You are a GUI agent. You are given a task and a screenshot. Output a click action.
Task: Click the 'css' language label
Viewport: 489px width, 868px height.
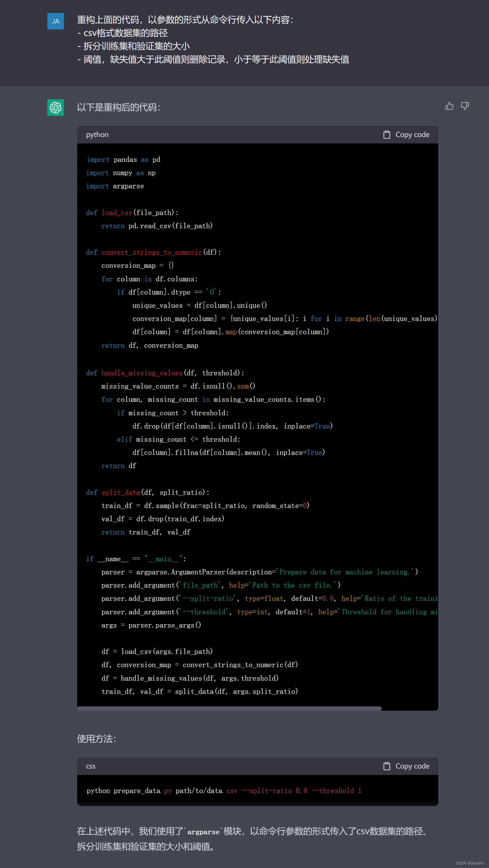coord(90,766)
